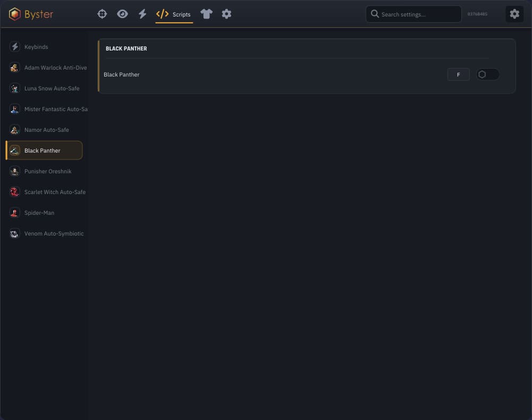
Task: Select Luna Snow Auto-Safe script
Action: 44,88
